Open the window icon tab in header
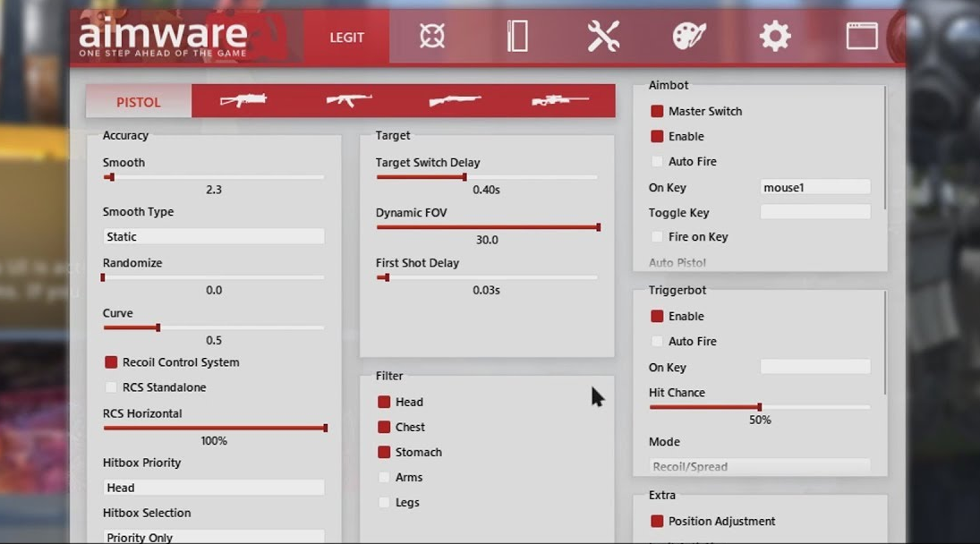Screen dimensions: 980x544 point(862,36)
